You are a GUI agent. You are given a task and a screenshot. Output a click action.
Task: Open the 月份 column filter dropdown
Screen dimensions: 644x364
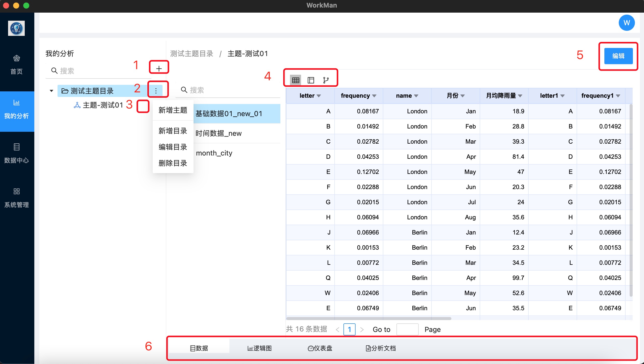[x=463, y=96]
